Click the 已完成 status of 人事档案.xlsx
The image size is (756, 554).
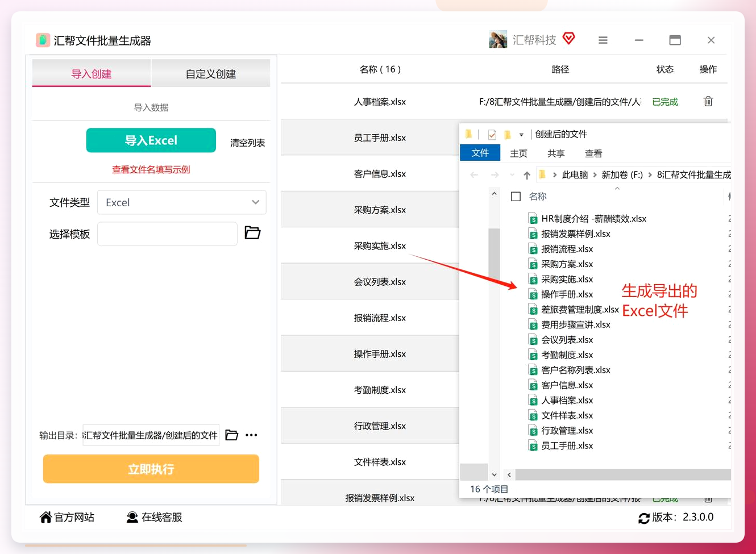coord(665,102)
